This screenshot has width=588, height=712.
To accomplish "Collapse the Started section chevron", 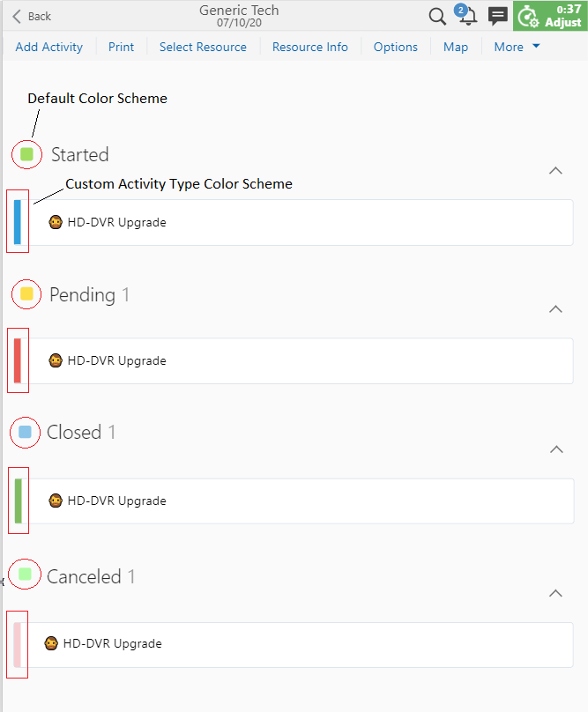I will pyautogui.click(x=555, y=171).
